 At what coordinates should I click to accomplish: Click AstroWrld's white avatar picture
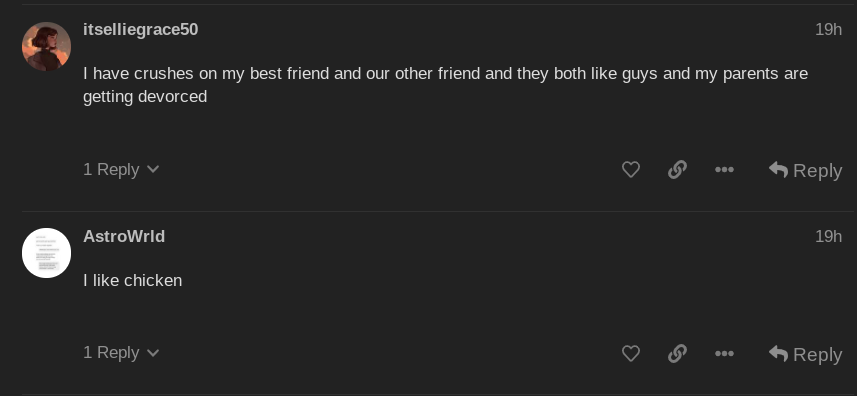[46, 253]
